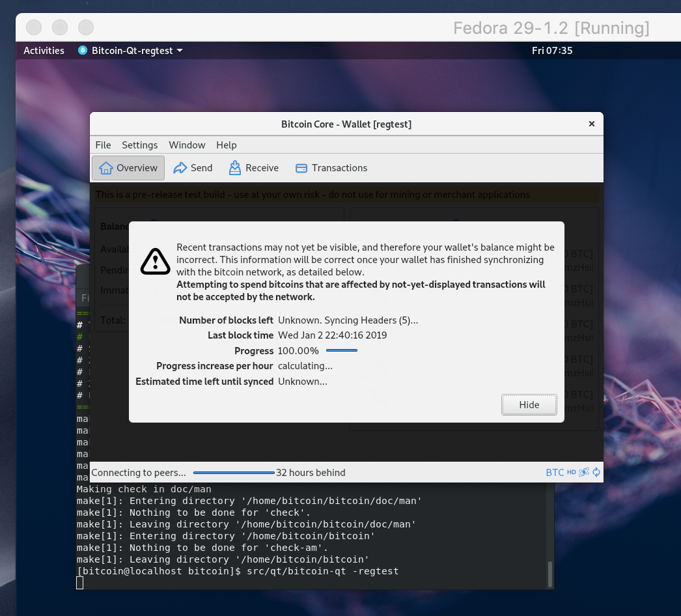Switch to the Send tab
681x616 pixels.
coord(193,168)
